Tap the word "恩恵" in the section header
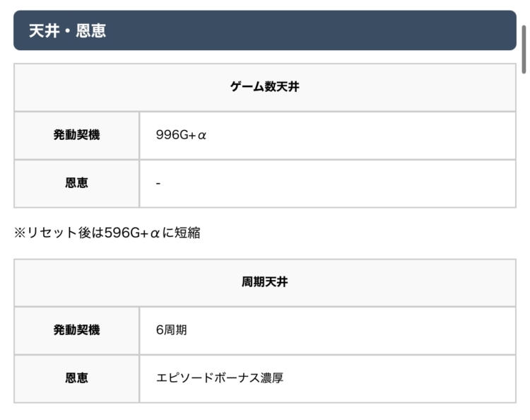530x420 pixels. (x=91, y=31)
